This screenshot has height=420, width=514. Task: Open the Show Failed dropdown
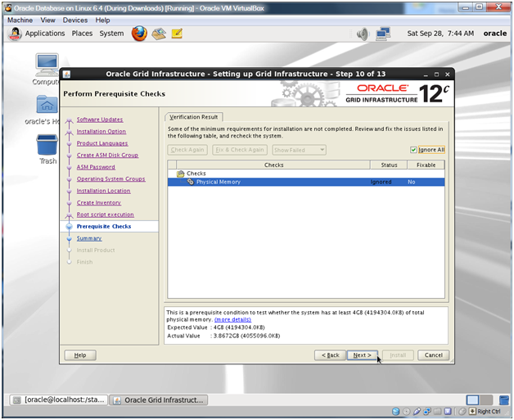(x=299, y=150)
